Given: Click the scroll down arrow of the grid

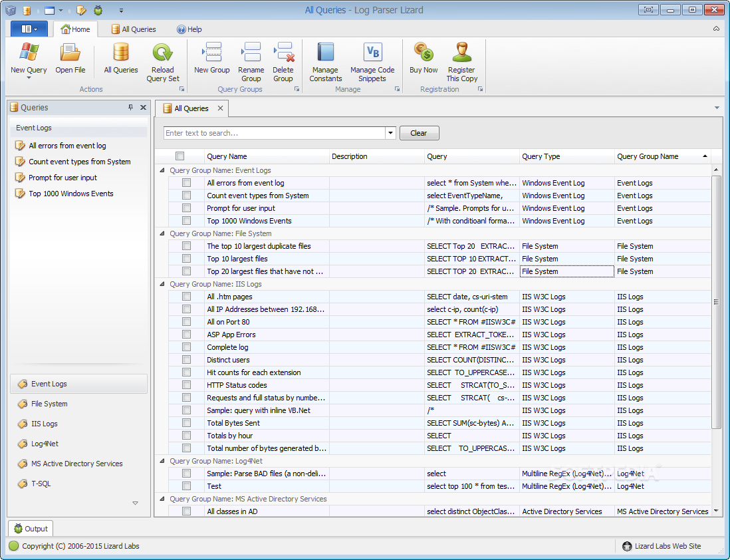Looking at the screenshot, I should 716,511.
